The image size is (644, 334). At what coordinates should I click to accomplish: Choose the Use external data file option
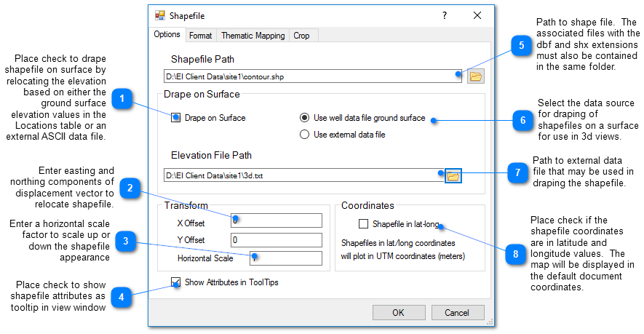(x=306, y=134)
